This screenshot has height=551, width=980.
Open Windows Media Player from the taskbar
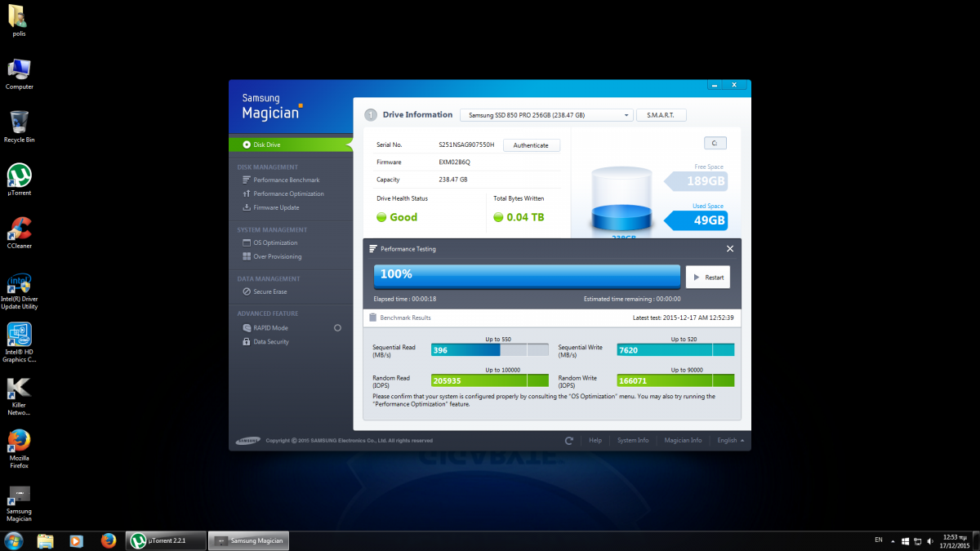click(77, 540)
